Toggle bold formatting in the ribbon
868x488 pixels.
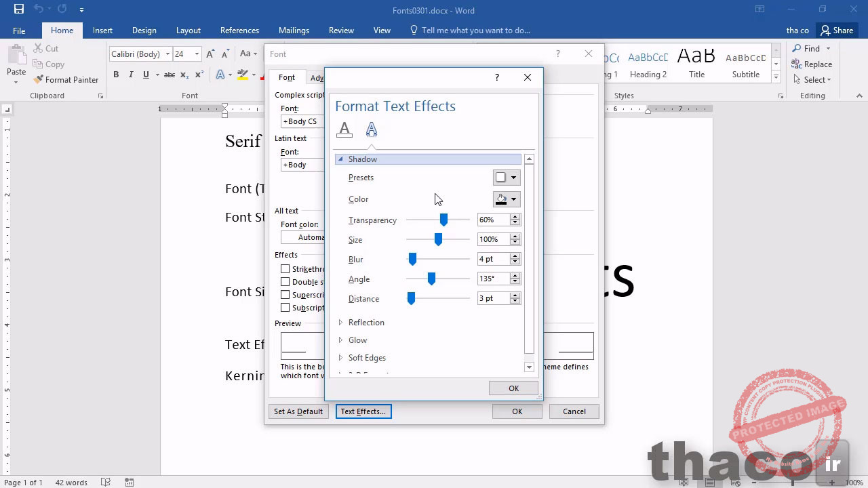(116, 75)
